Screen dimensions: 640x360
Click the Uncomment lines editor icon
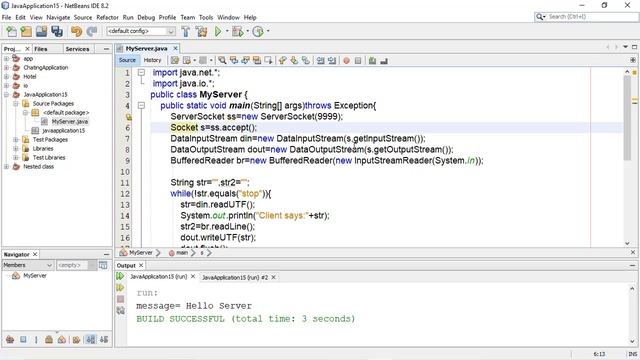click(384, 61)
